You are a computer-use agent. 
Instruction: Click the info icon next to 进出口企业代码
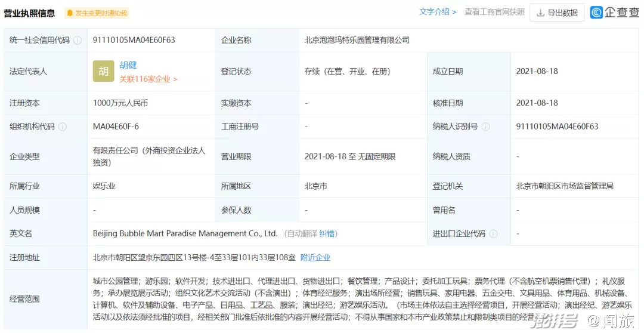(493, 234)
